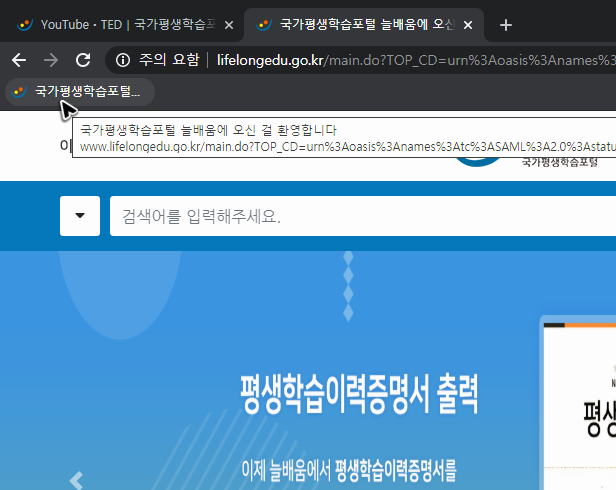616x490 pixels.
Task: Close the YouTube · TED tab
Action: 229,25
